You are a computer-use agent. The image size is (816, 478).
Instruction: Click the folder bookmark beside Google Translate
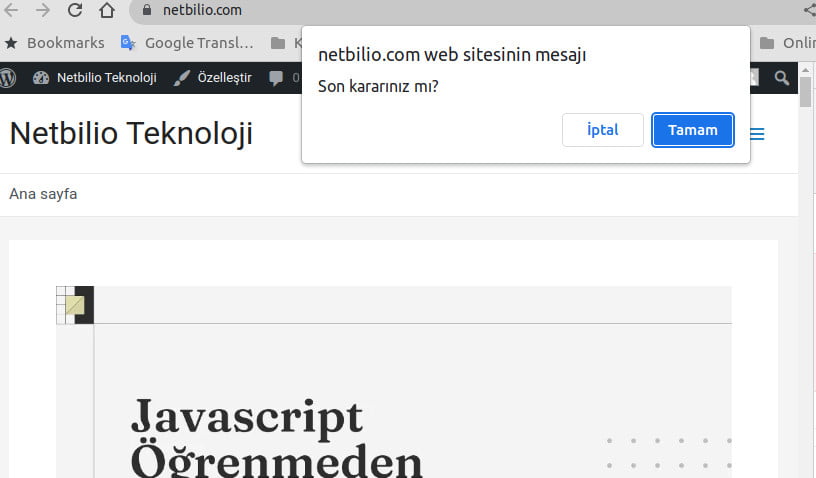coord(286,43)
